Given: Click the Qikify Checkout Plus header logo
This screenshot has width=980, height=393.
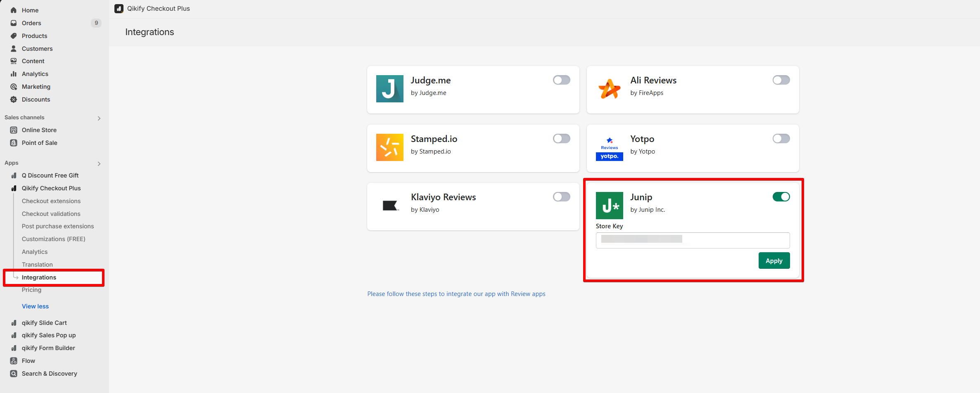Looking at the screenshot, I should point(119,9).
